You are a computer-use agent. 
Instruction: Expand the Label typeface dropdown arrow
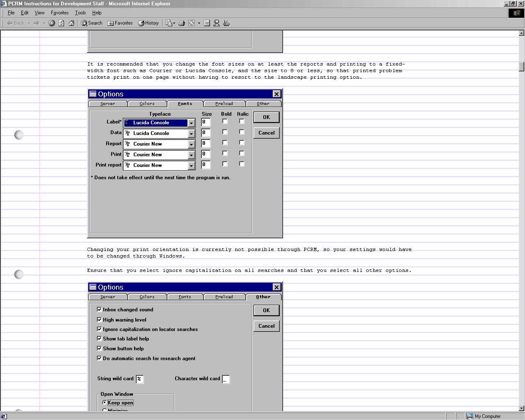pyautogui.click(x=191, y=123)
